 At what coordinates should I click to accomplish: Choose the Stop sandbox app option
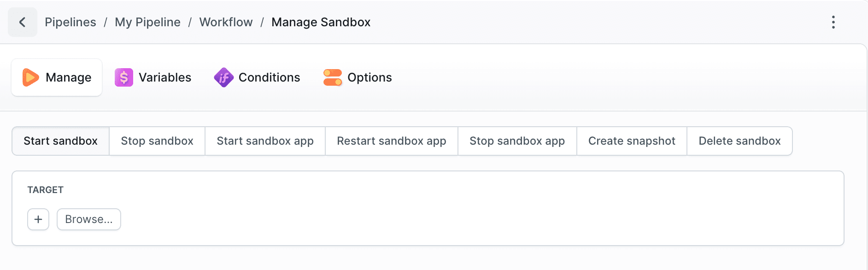[x=517, y=141]
